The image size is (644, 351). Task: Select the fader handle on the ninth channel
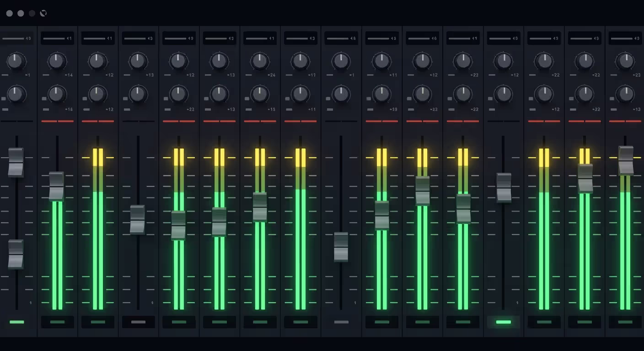pyautogui.click(x=341, y=247)
